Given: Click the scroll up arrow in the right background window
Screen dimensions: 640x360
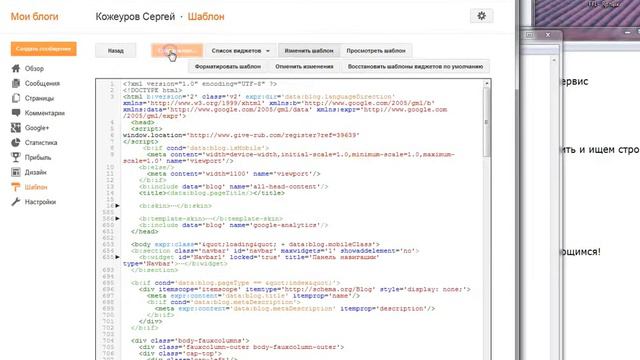Looking at the screenshot, I should click(554, 60).
